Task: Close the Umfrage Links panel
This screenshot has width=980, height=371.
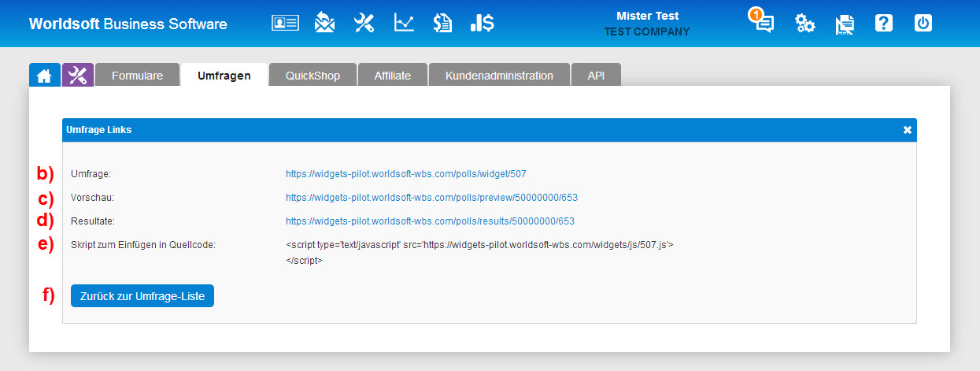Action: pos(907,130)
